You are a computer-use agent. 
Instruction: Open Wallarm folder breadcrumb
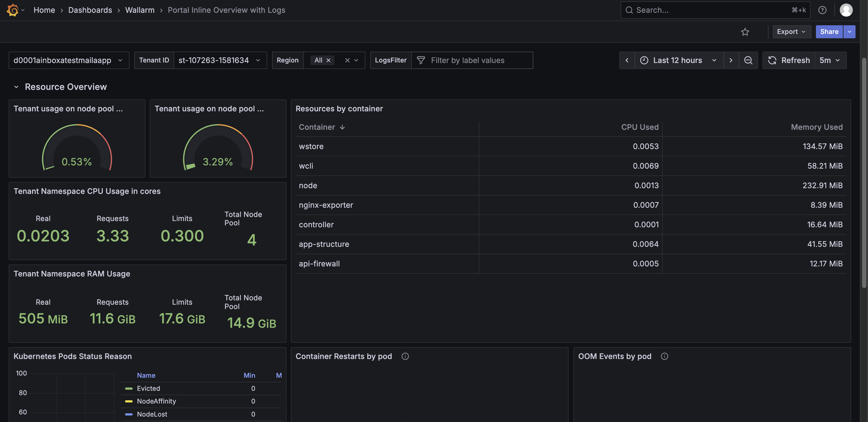[x=140, y=10]
